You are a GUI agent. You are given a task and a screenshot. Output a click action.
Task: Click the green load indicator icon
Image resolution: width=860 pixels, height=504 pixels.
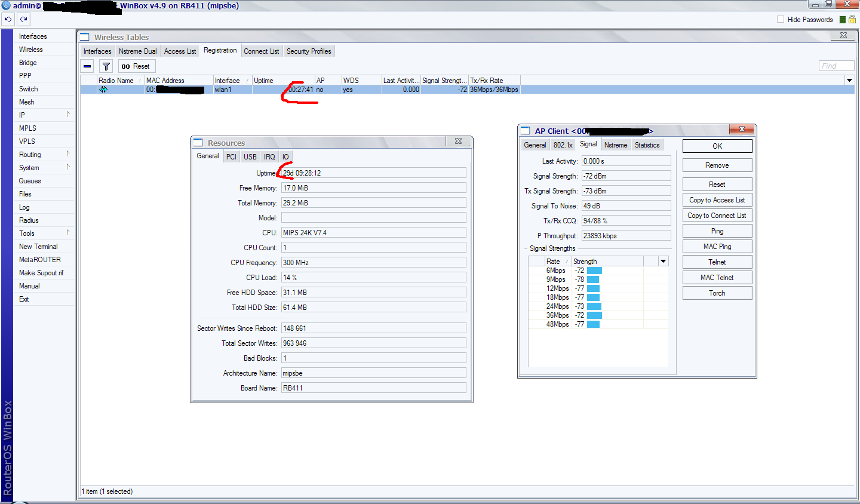click(843, 20)
